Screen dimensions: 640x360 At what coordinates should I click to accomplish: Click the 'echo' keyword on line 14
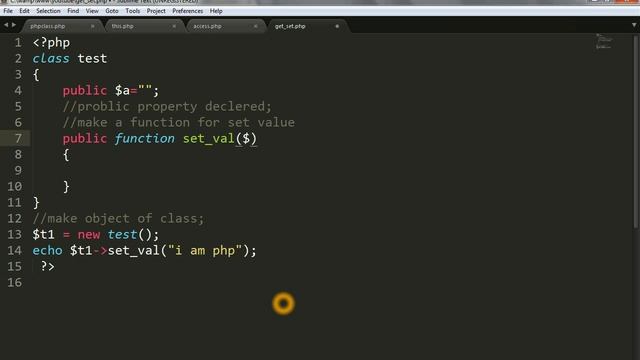point(47,250)
